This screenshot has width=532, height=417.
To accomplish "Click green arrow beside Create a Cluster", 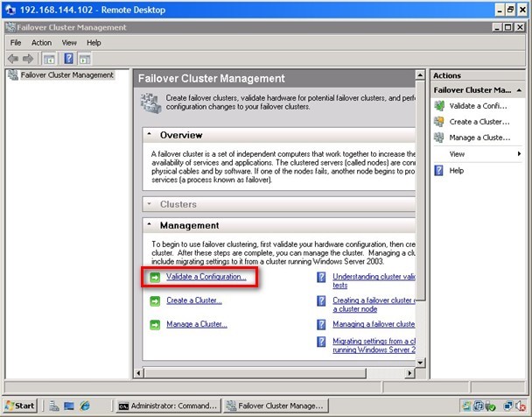I will click(155, 301).
